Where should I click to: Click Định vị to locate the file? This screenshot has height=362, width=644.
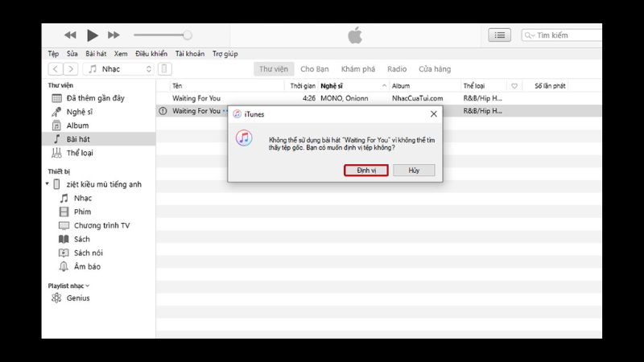pyautogui.click(x=366, y=171)
